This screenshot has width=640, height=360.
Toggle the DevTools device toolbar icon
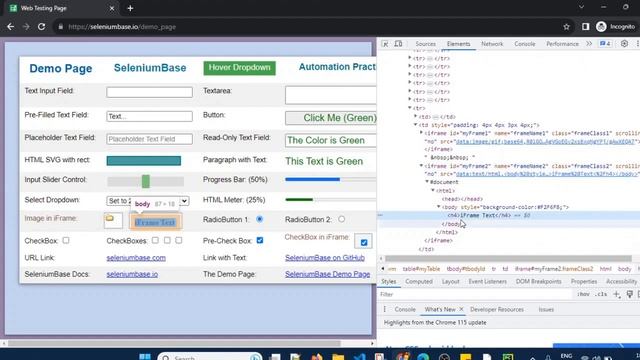pyautogui.click(x=398, y=44)
